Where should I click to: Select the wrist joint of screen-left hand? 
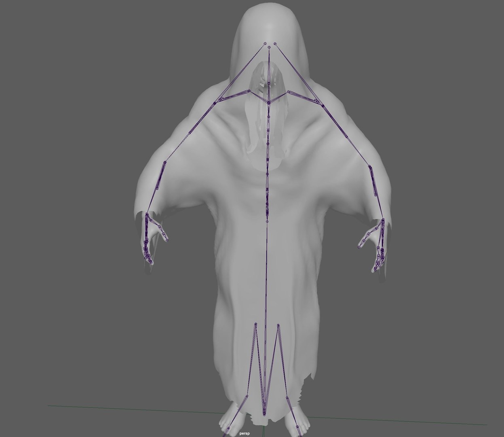(147, 214)
